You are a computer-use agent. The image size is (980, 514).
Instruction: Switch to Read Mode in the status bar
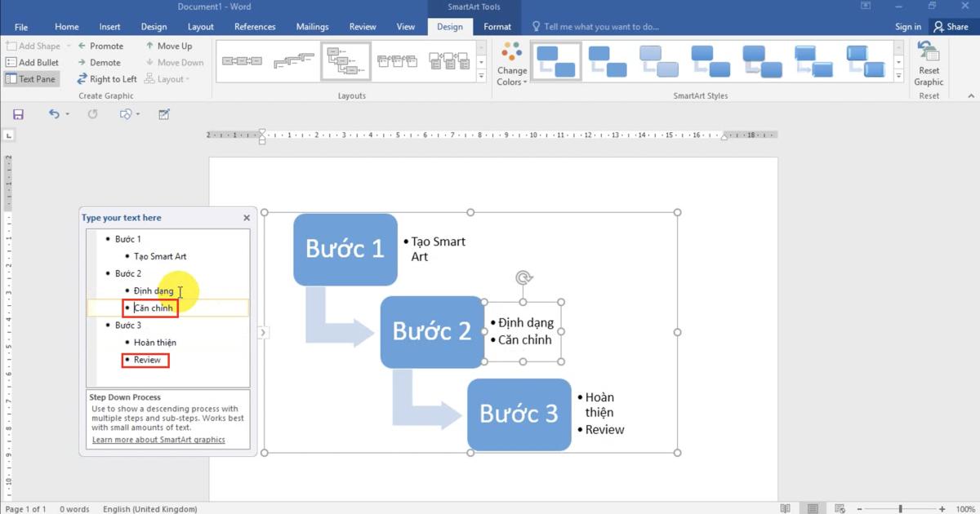point(786,508)
